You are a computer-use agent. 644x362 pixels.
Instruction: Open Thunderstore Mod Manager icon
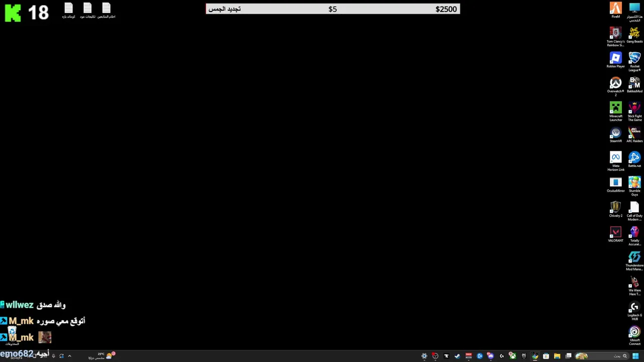point(634,261)
